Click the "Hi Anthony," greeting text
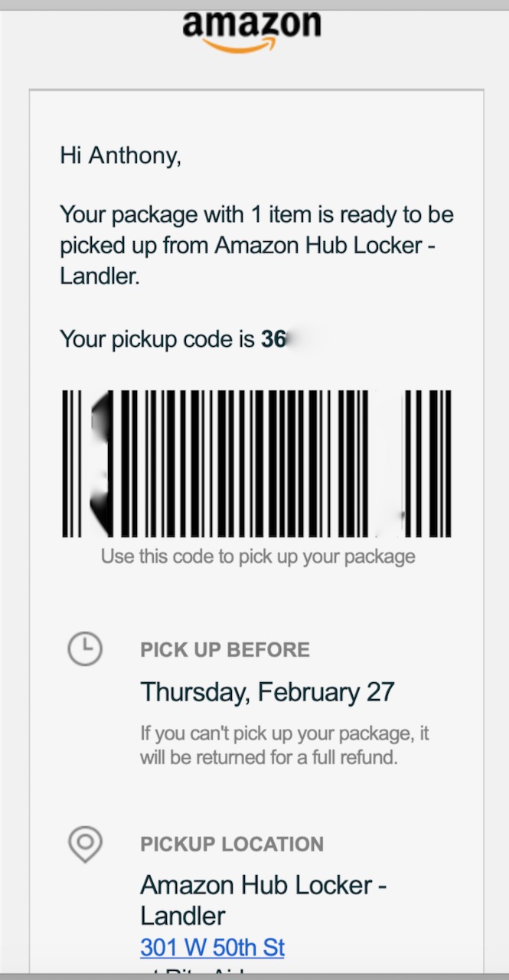The width and height of the screenshot is (509, 980). click(x=120, y=155)
